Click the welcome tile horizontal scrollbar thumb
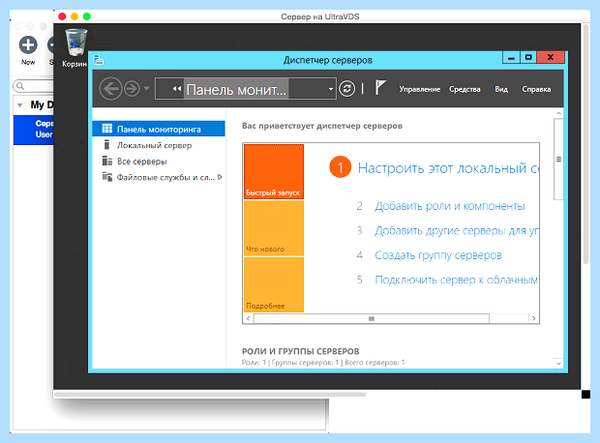Image resolution: width=600 pixels, height=443 pixels. (x=371, y=318)
